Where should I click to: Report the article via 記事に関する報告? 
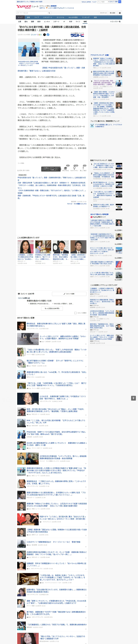coord(23,171)
